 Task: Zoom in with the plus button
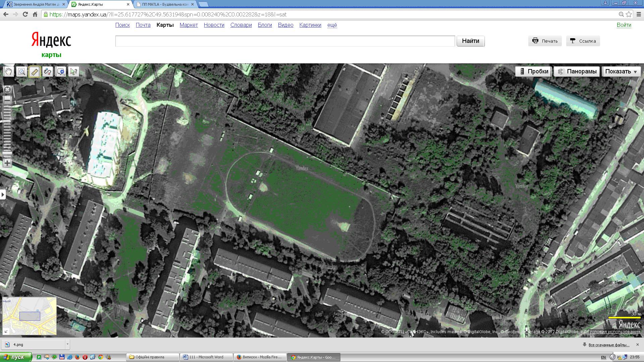(7, 163)
